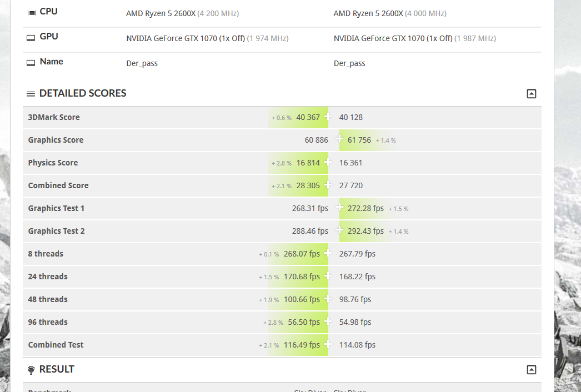Click the 54.98 fps value
This screenshot has height=392, width=581.
[x=355, y=323]
